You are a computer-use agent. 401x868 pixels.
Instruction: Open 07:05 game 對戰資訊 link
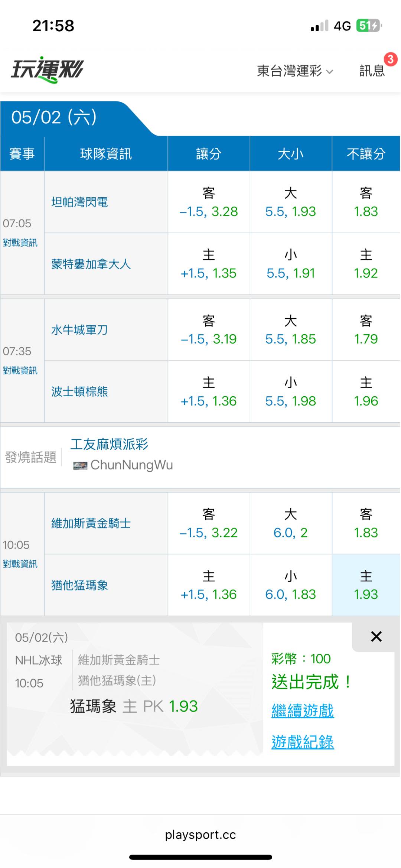click(20, 243)
